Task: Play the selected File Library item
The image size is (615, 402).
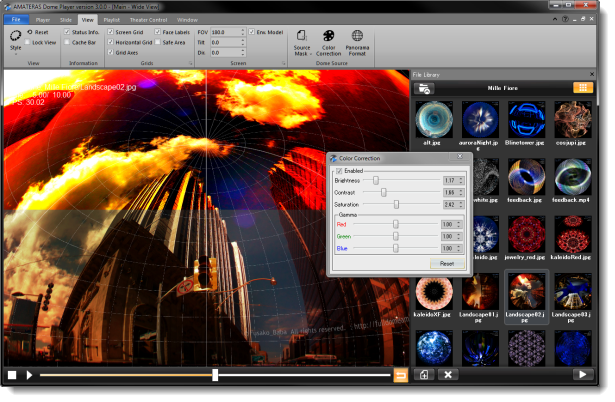Action: 583,375
